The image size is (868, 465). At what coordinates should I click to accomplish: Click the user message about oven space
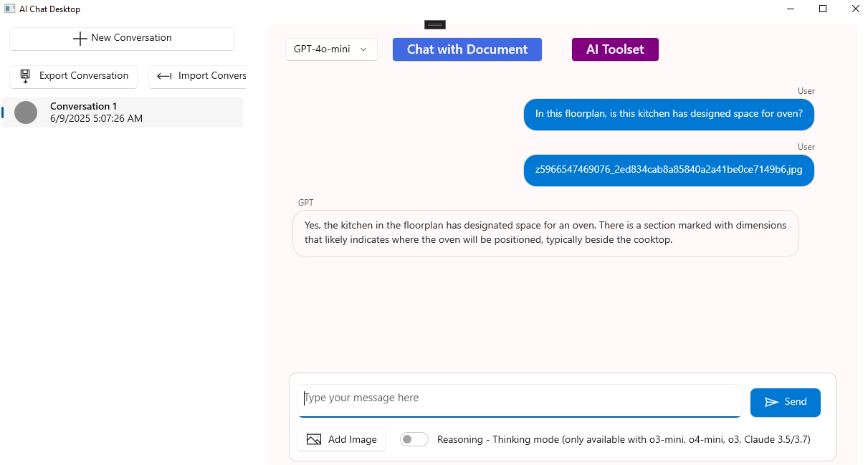point(669,114)
